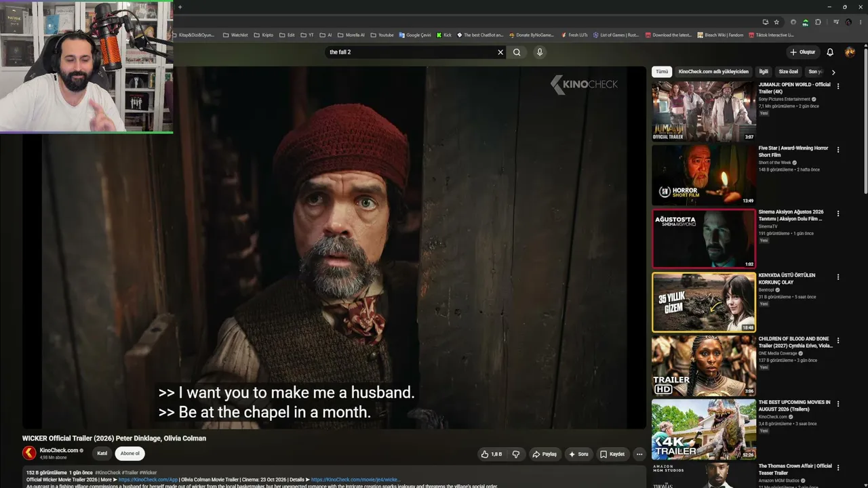
Task: Open options for Kenya'da Üstü Örtülen video
Action: pos(838,277)
